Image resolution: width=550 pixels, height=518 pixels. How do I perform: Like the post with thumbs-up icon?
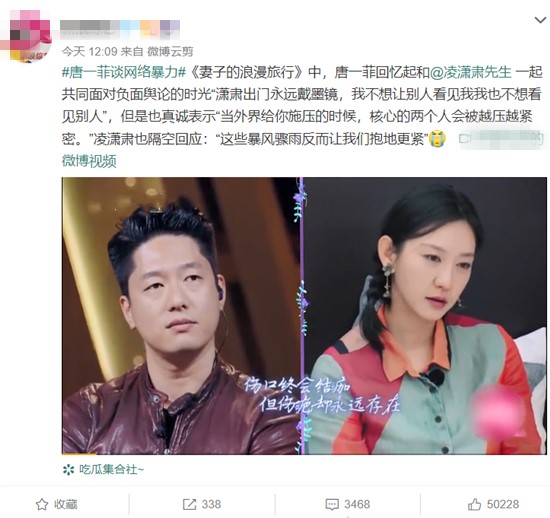(475, 505)
